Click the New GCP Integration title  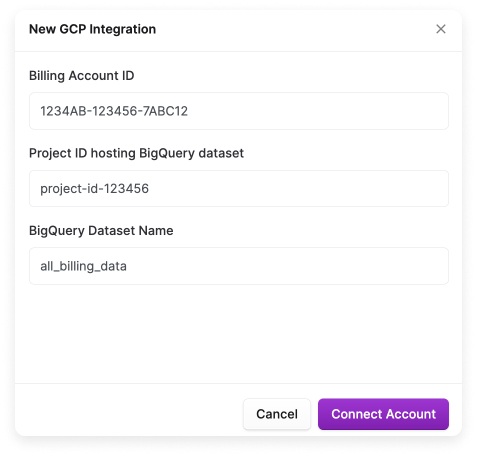[92, 29]
